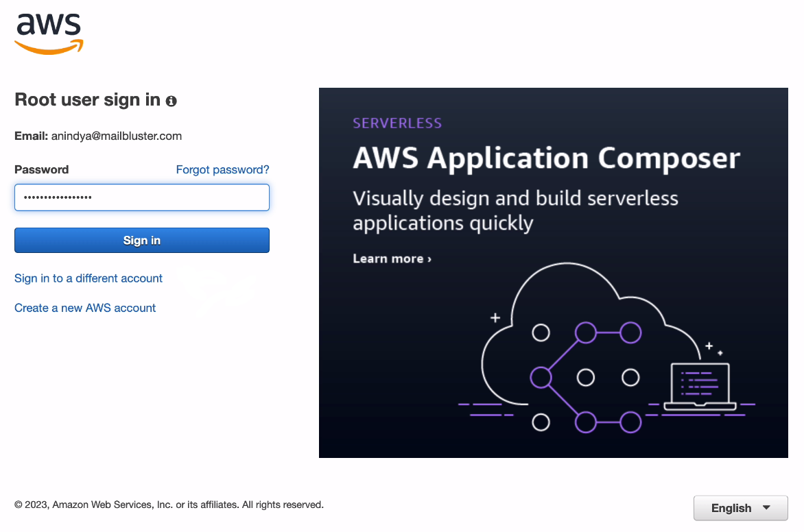Open the English language dropdown

(740, 508)
